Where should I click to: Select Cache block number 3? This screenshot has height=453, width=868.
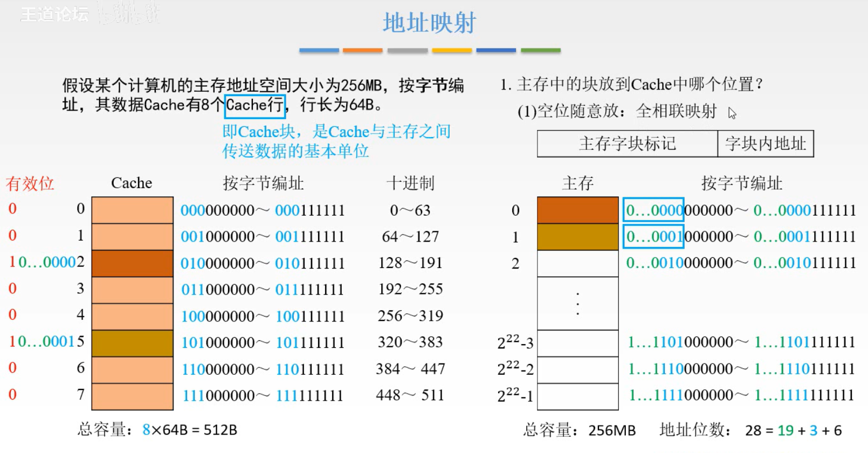pyautogui.click(x=133, y=290)
